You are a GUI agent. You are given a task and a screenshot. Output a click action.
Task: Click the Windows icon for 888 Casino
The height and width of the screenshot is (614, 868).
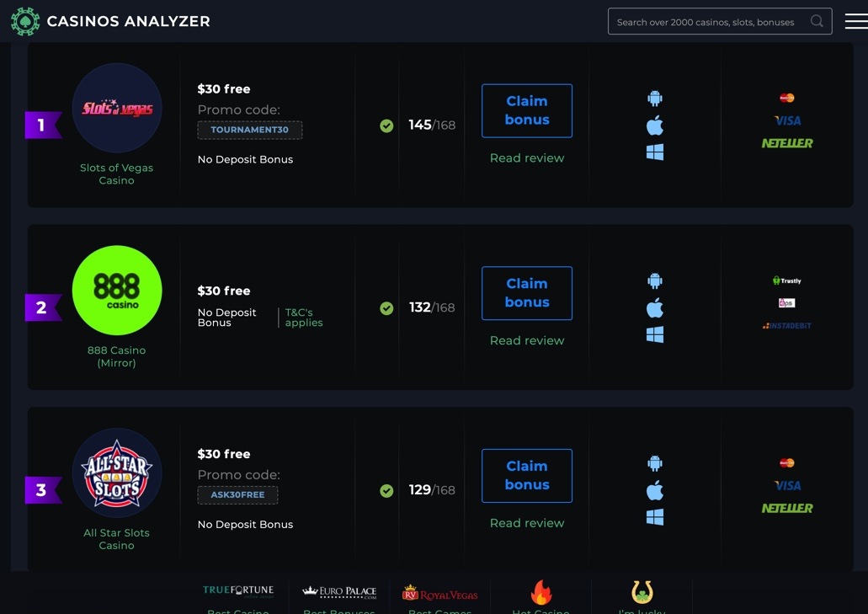click(655, 334)
